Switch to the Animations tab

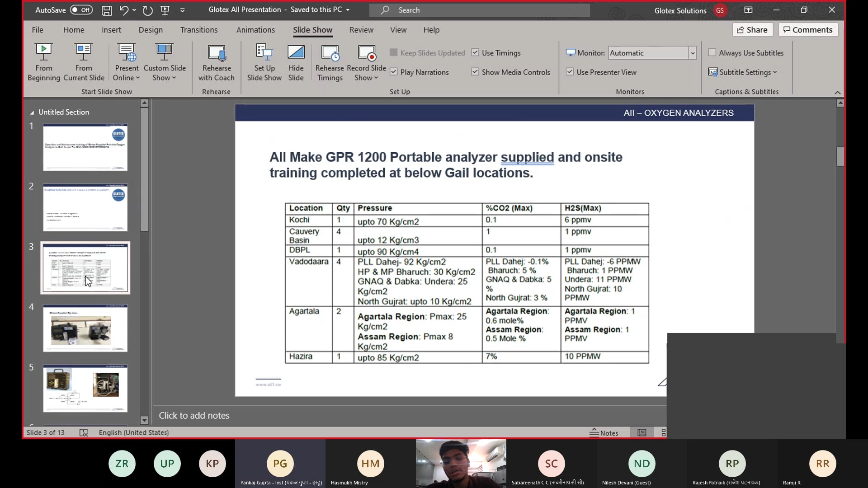(255, 30)
